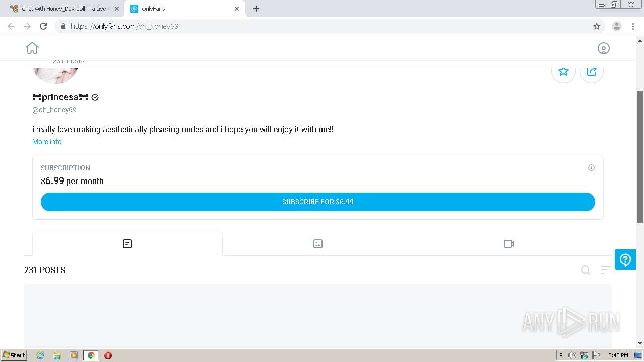Switch to the videos tab

pos(509,244)
